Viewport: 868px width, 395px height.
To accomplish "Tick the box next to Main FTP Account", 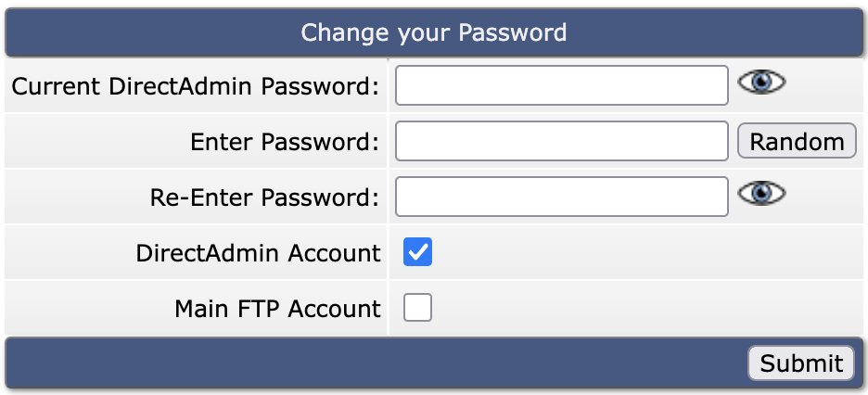I will [417, 308].
